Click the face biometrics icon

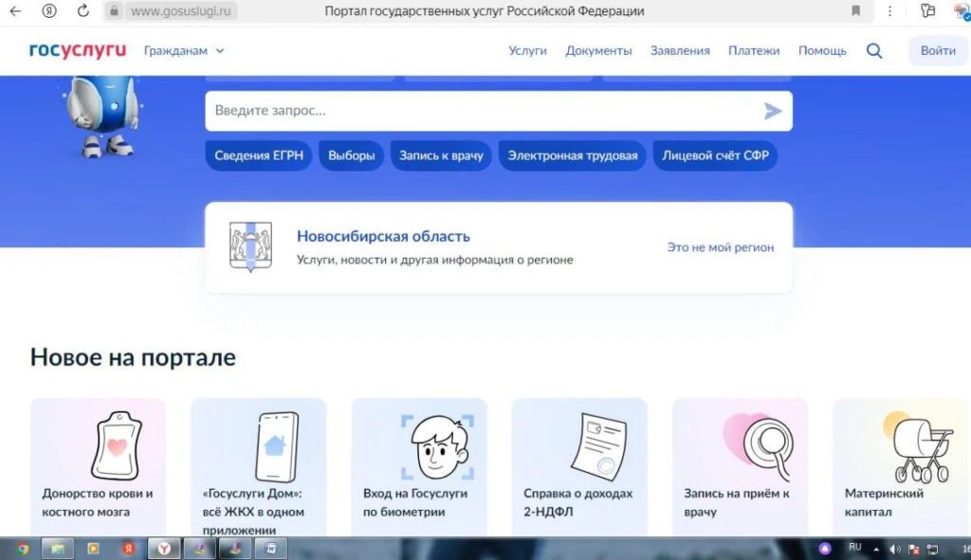438,446
